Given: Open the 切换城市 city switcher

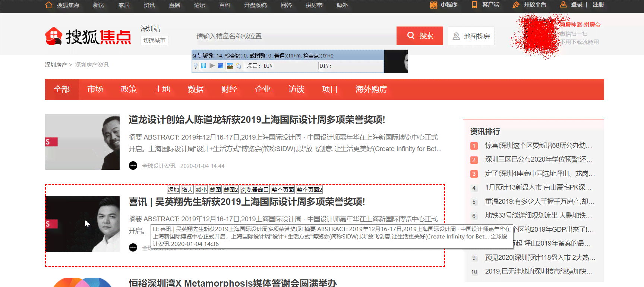Looking at the screenshot, I should (154, 40).
